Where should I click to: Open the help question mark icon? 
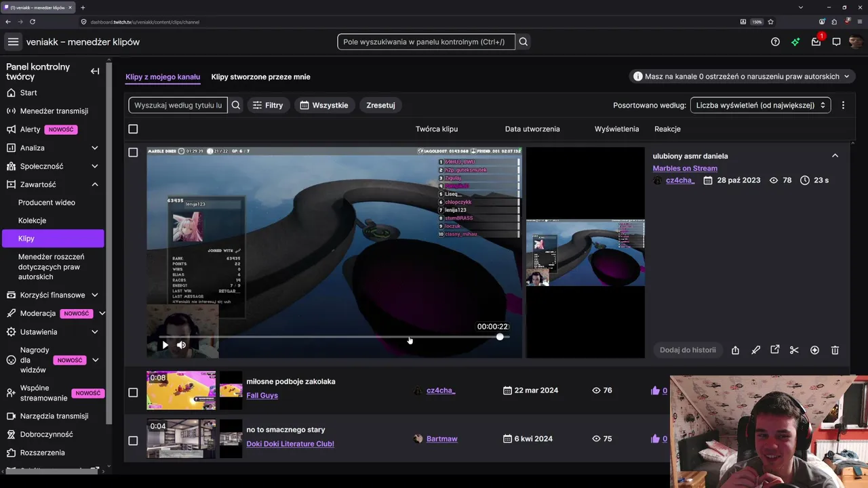tap(775, 42)
